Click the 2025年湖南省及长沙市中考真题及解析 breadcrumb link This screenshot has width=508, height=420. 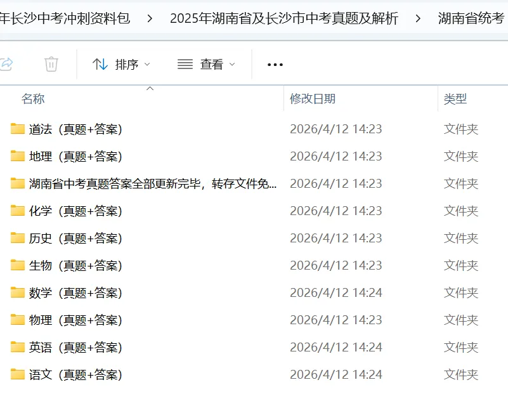tap(284, 19)
